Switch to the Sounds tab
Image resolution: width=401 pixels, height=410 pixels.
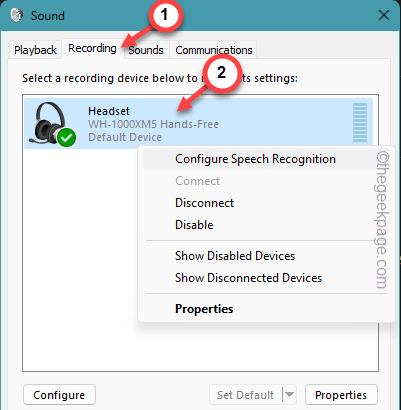146,50
